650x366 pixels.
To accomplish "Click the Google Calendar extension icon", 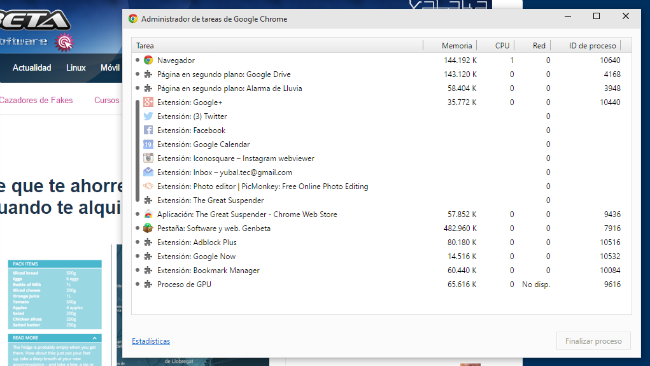I will pos(148,144).
